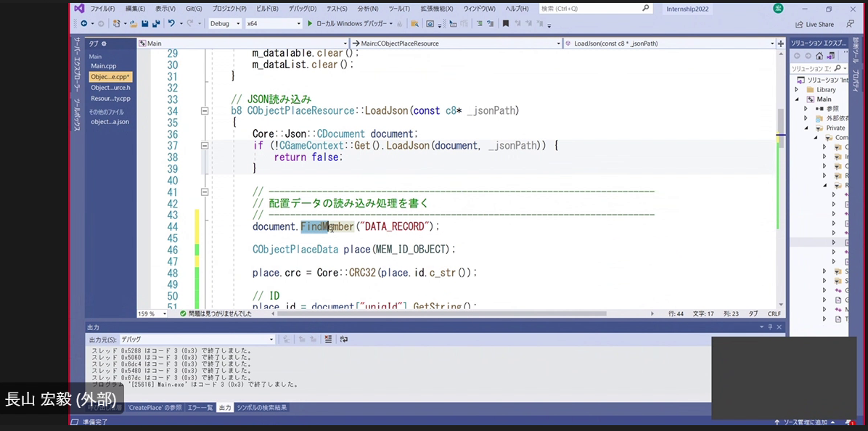This screenshot has height=431, width=868.
Task: Collapse the LoadJson function at line 34
Action: pos(205,112)
